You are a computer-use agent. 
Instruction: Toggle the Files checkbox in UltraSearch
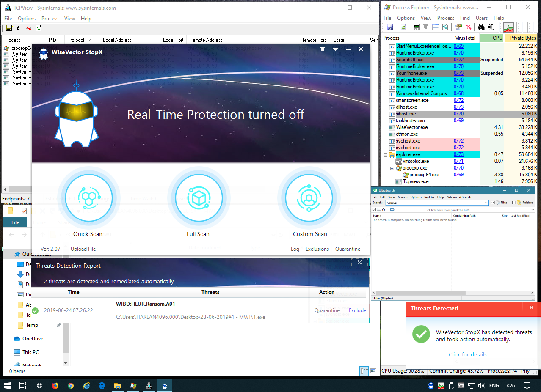tap(493, 203)
